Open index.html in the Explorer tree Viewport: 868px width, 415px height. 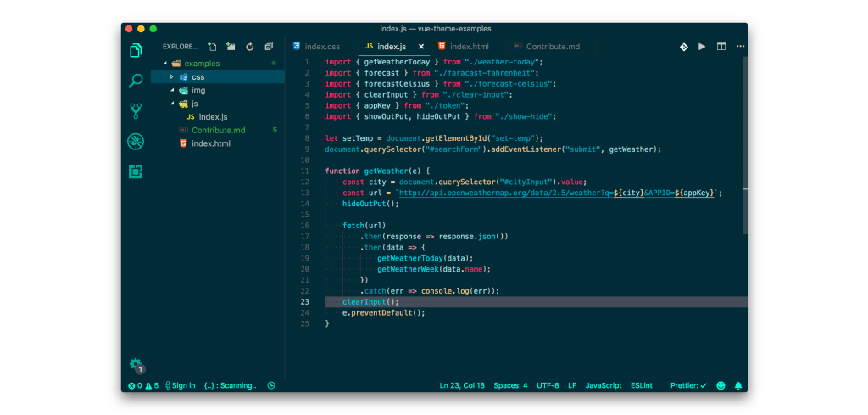point(211,143)
